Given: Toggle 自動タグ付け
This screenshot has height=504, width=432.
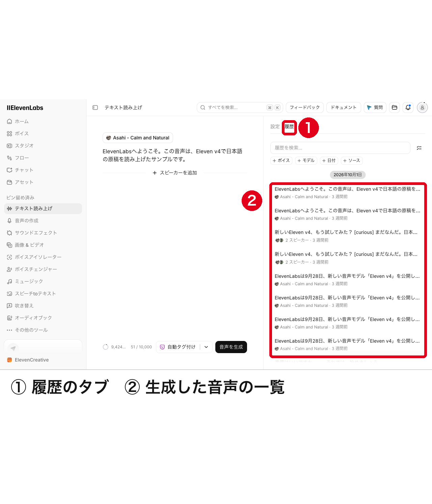Looking at the screenshot, I should (178, 347).
